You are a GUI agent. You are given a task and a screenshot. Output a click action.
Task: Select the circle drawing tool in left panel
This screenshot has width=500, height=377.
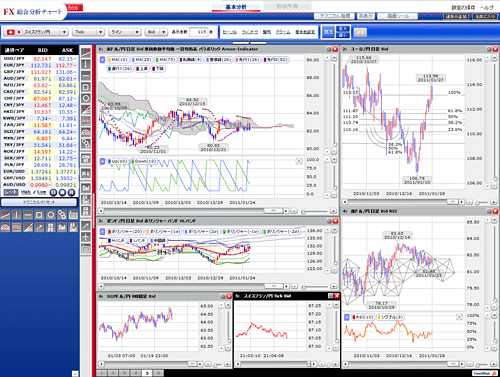[x=51, y=215]
